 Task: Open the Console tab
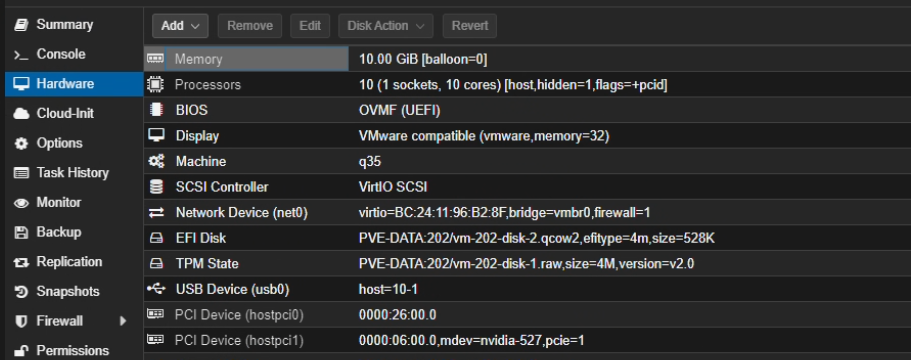61,54
